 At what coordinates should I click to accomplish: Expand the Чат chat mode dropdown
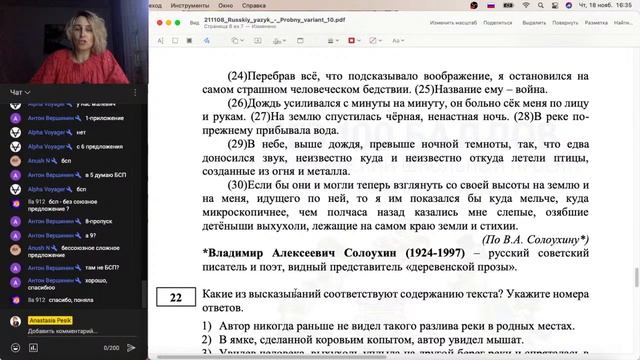tap(20, 93)
